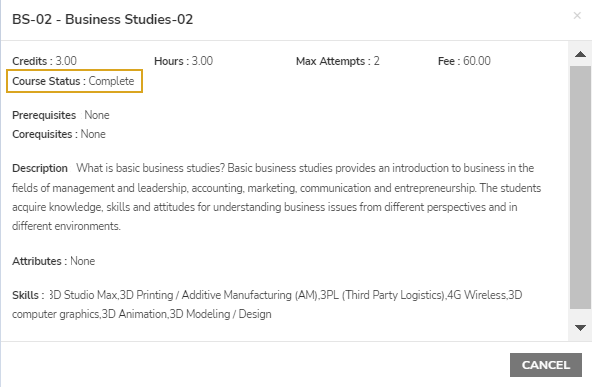The height and width of the screenshot is (387, 592).
Task: Click the BS-02 Business Studies-02 title
Action: coord(103,19)
